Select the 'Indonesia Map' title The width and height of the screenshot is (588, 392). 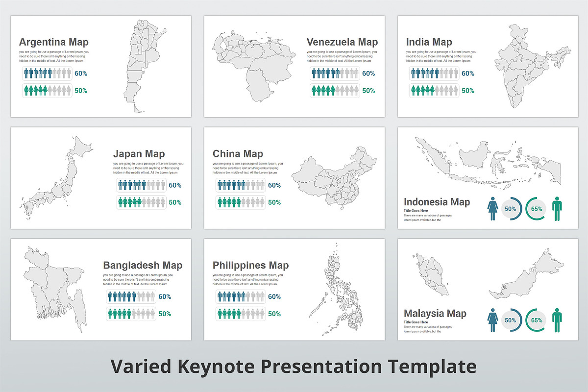[437, 202]
